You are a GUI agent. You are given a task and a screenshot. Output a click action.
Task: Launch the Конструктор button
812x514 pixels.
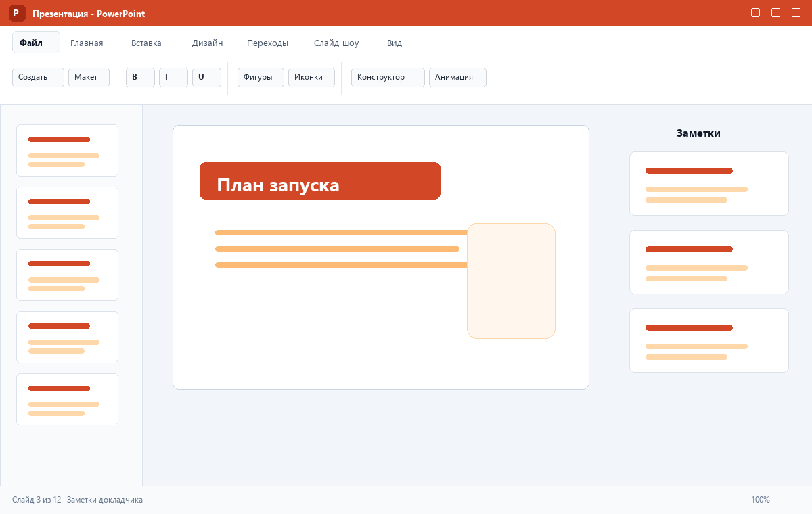click(388, 77)
